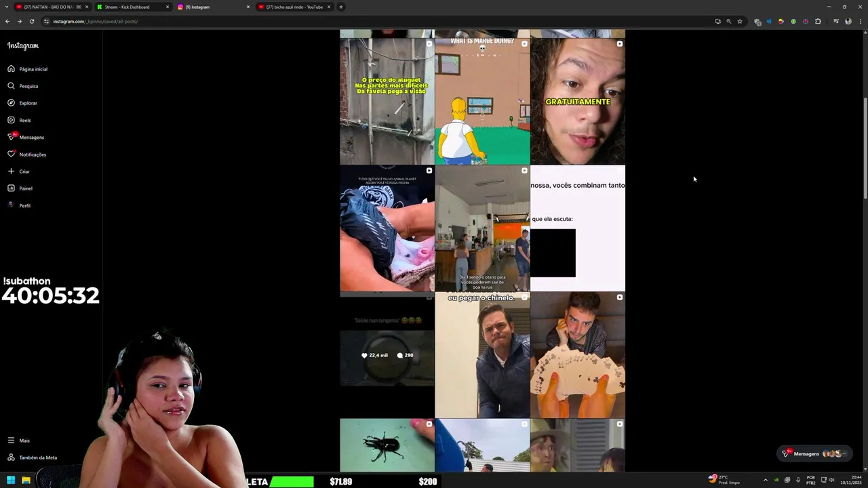Viewport: 868px width, 488px height.
Task: Open Pesquisa search in the sidebar
Action: coord(22,86)
